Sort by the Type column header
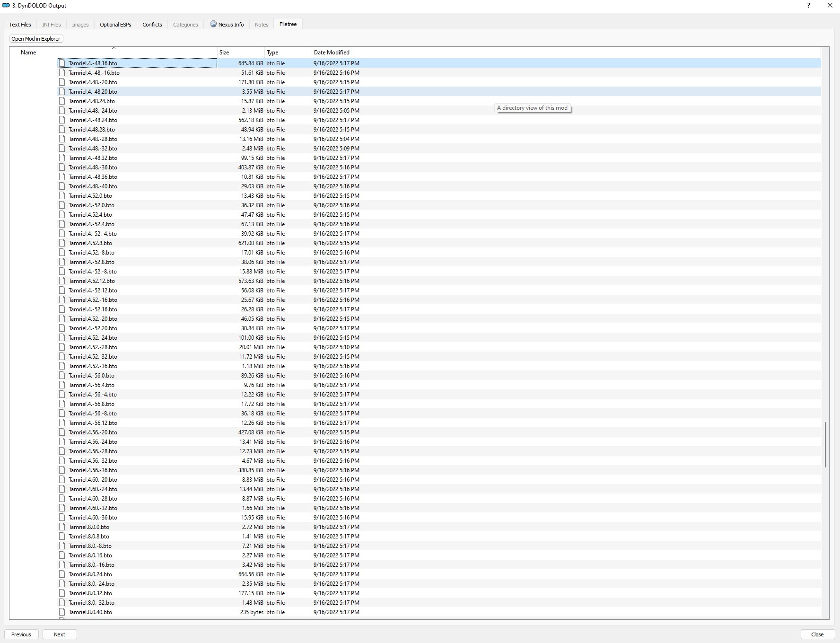The image size is (840, 643). (288, 53)
